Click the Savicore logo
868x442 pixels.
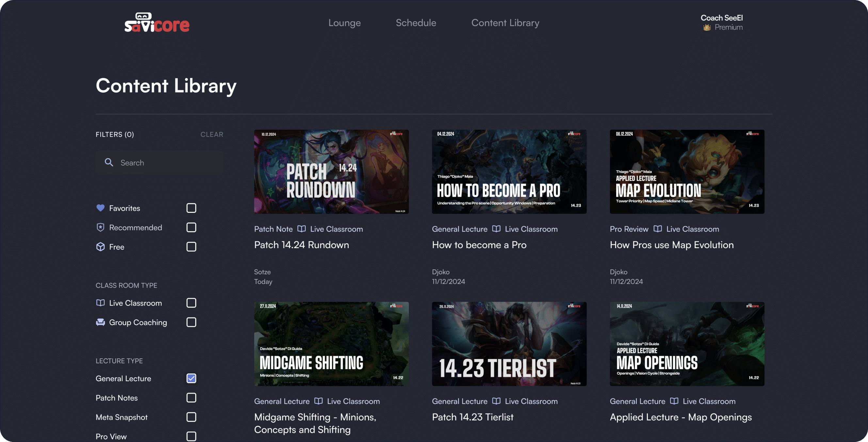[x=157, y=23]
